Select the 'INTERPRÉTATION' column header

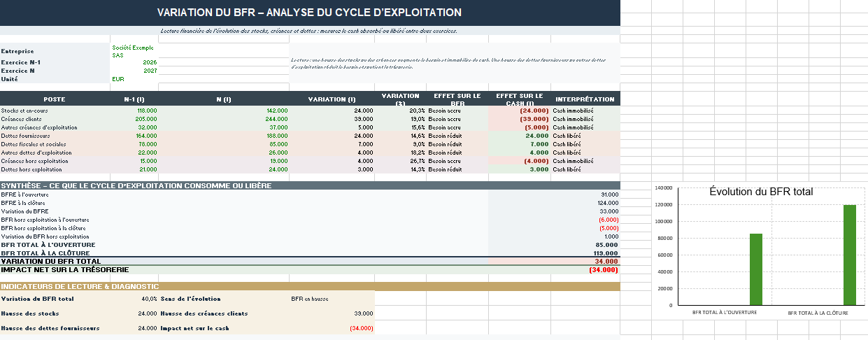(x=585, y=99)
